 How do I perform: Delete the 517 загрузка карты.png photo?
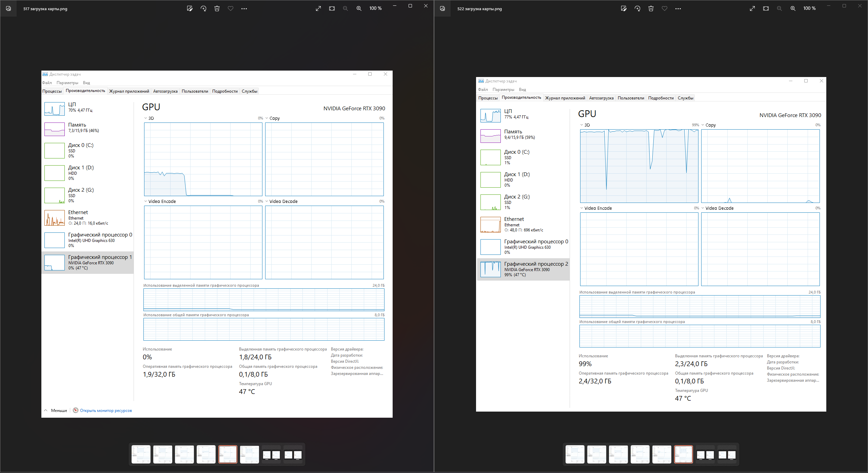click(217, 8)
